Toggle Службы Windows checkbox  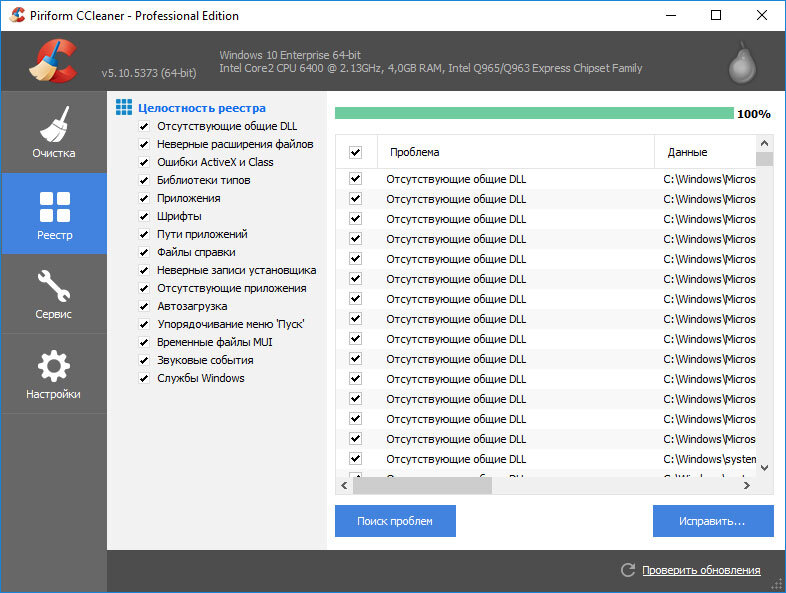click(144, 378)
